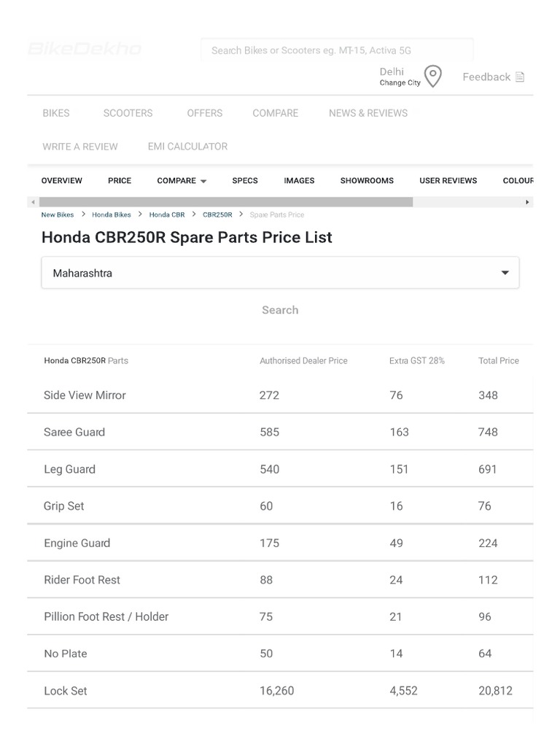Viewport: 560px width, 747px height.
Task: Open the Scooters menu
Action: click(128, 113)
